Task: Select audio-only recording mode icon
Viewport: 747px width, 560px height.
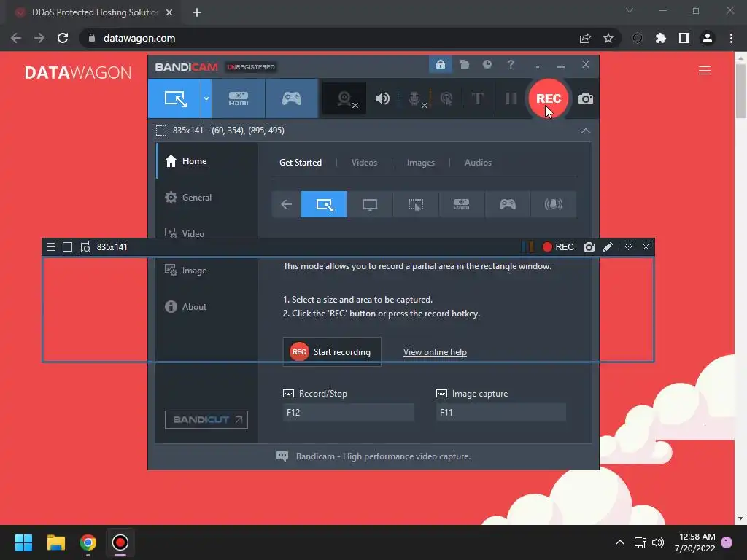Action: pos(553,204)
